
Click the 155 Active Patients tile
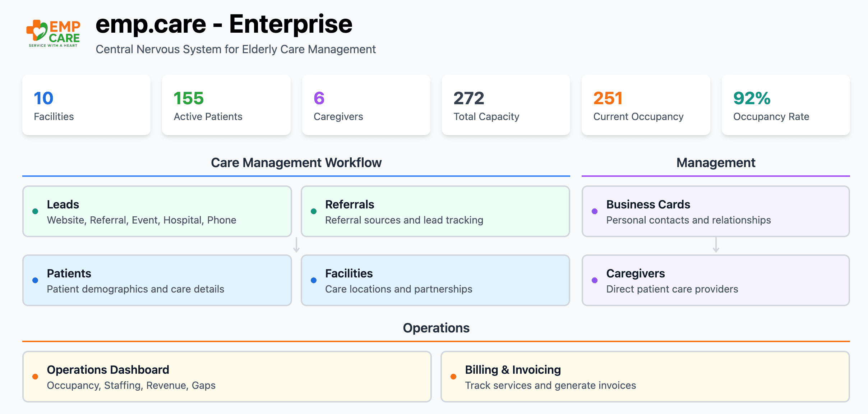226,105
